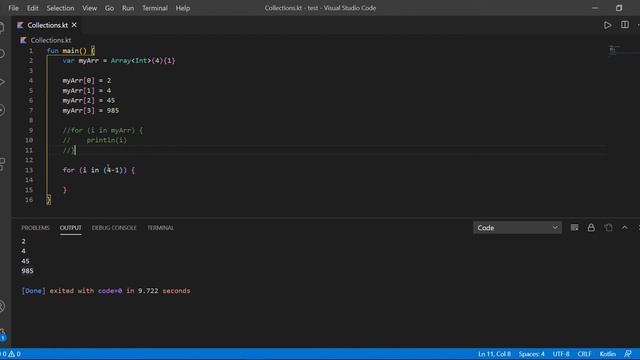This screenshot has height=360, width=640.
Task: Switch to the Output tab
Action: pyautogui.click(x=71, y=228)
